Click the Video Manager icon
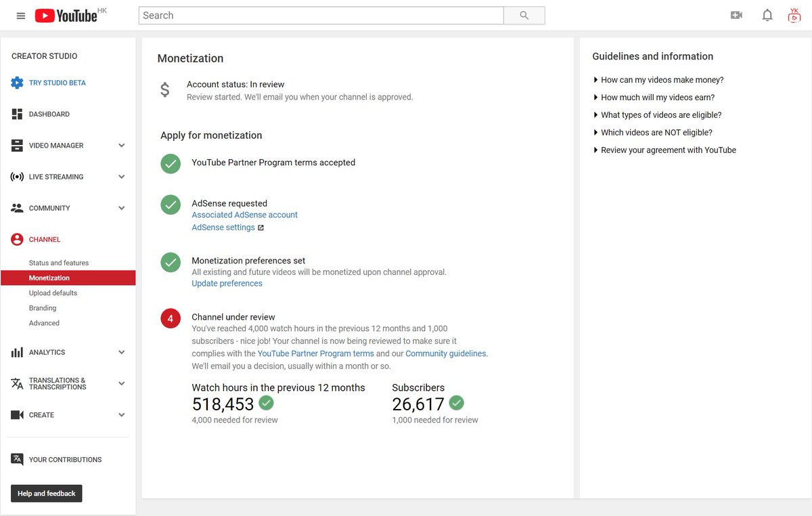 click(x=17, y=146)
